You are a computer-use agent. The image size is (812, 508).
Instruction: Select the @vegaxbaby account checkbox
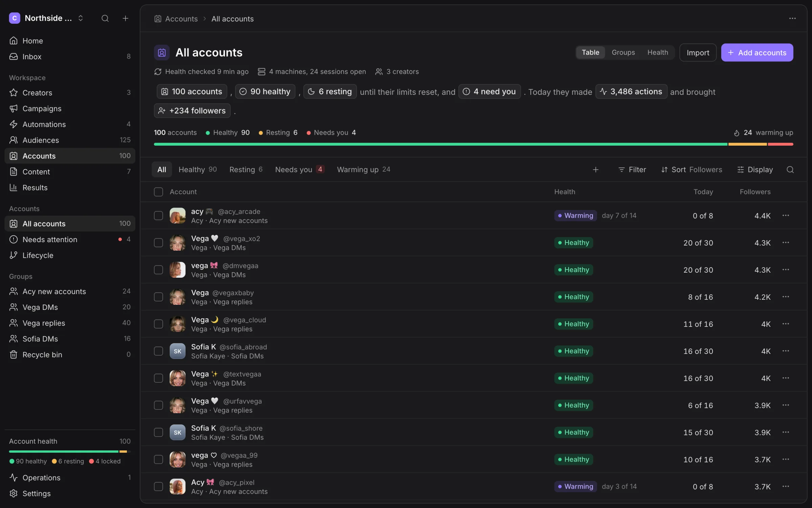pyautogui.click(x=158, y=297)
